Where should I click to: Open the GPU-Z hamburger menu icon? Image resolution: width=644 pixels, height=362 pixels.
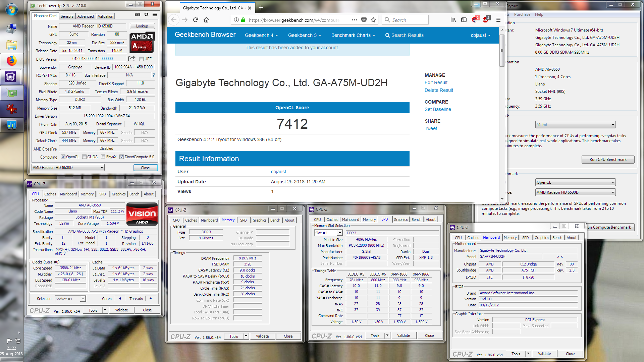[x=155, y=15]
